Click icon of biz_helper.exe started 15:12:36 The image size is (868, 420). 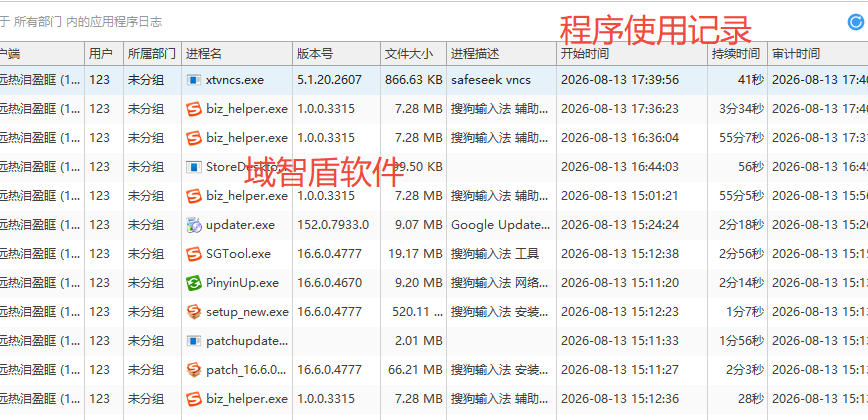pos(193,398)
